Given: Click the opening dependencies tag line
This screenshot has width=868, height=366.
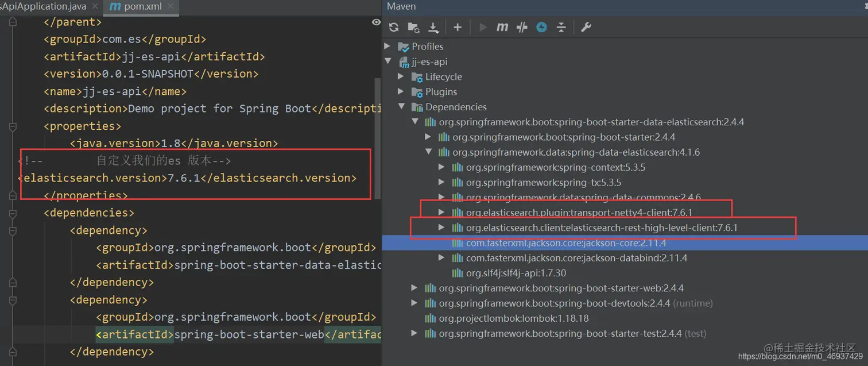Looking at the screenshot, I should click(x=89, y=213).
